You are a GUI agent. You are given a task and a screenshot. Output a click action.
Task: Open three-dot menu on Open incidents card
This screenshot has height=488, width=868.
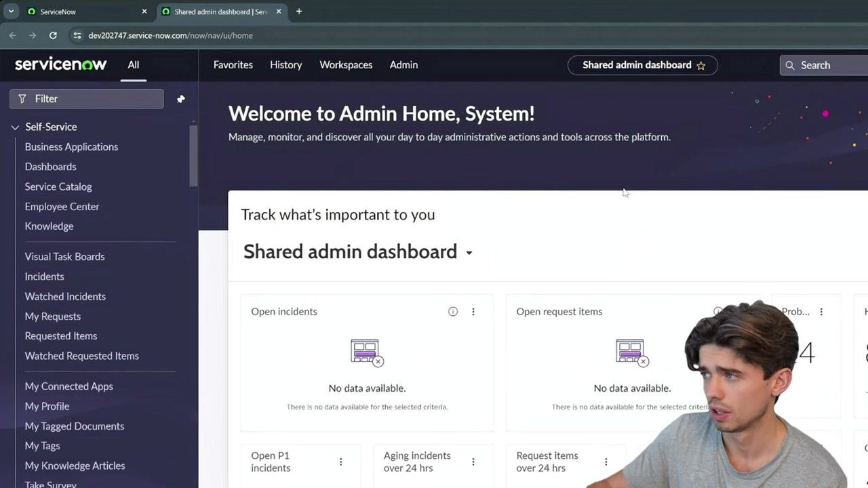tap(473, 312)
